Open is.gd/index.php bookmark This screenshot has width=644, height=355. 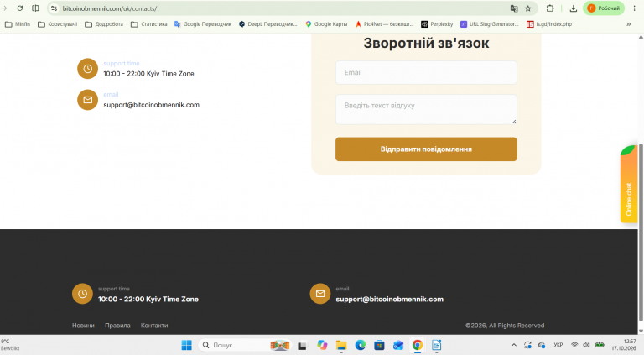pyautogui.click(x=549, y=24)
